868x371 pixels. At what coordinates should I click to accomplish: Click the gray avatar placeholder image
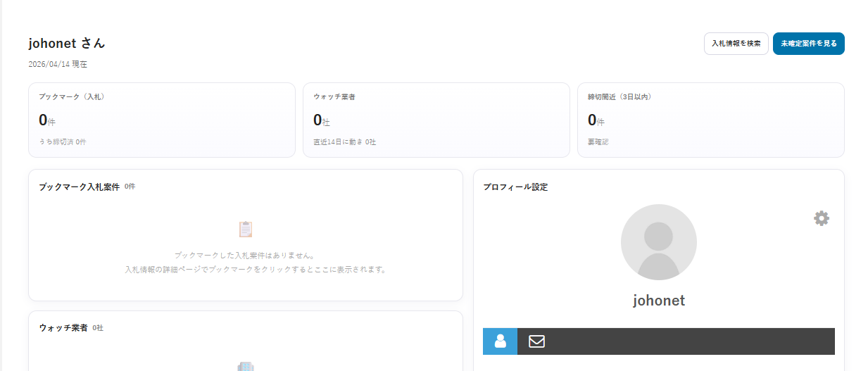(x=658, y=242)
